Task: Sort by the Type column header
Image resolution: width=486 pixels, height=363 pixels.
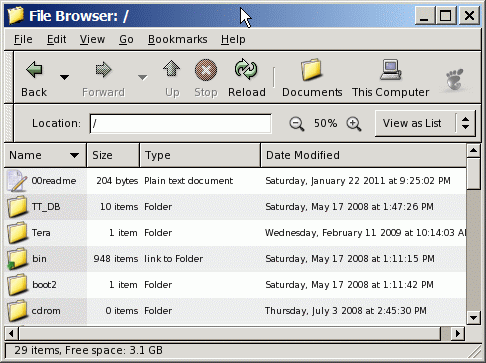Action: pos(200,155)
